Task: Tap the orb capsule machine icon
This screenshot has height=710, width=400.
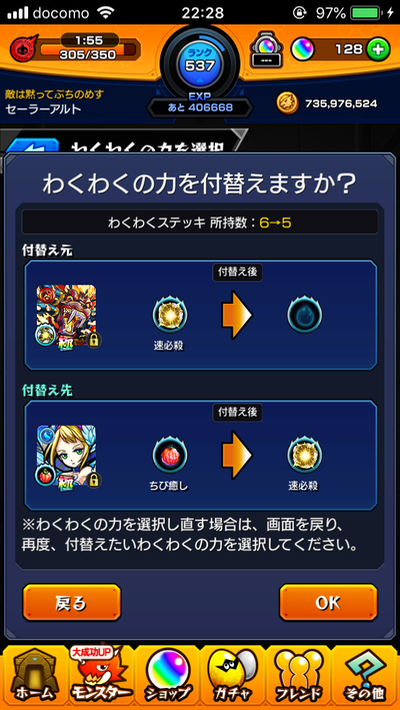Action: click(266, 50)
